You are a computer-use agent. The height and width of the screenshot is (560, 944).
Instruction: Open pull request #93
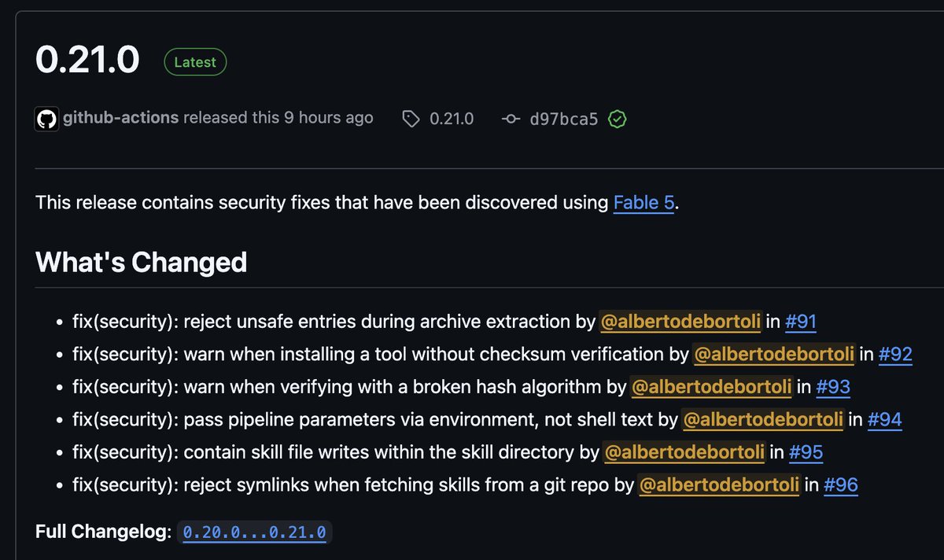833,387
